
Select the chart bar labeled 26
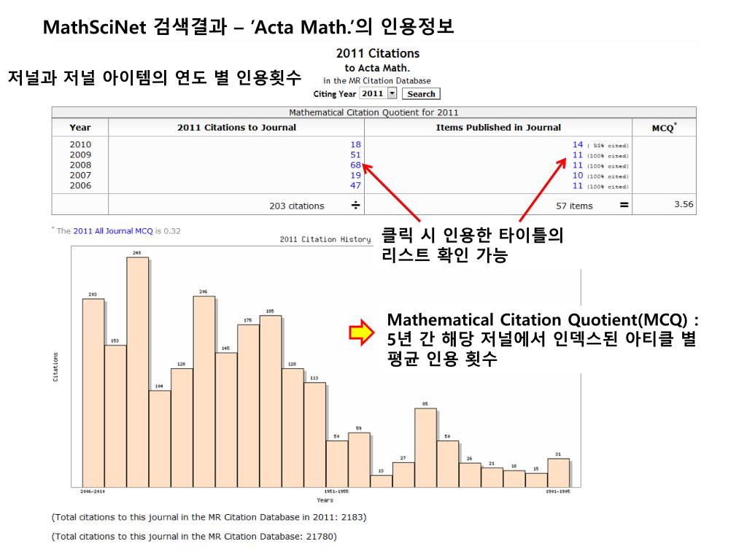470,475
